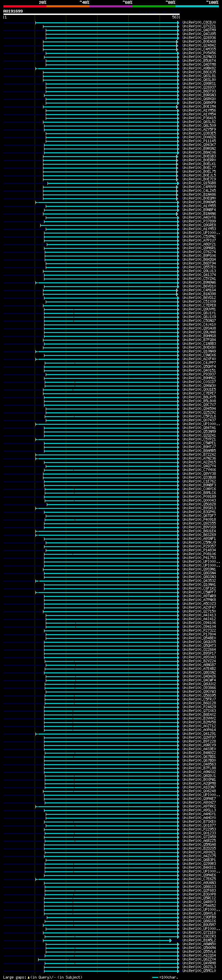Click the orange ~40% identity legend bar
The image size is (222, 980).
pos(68,7)
